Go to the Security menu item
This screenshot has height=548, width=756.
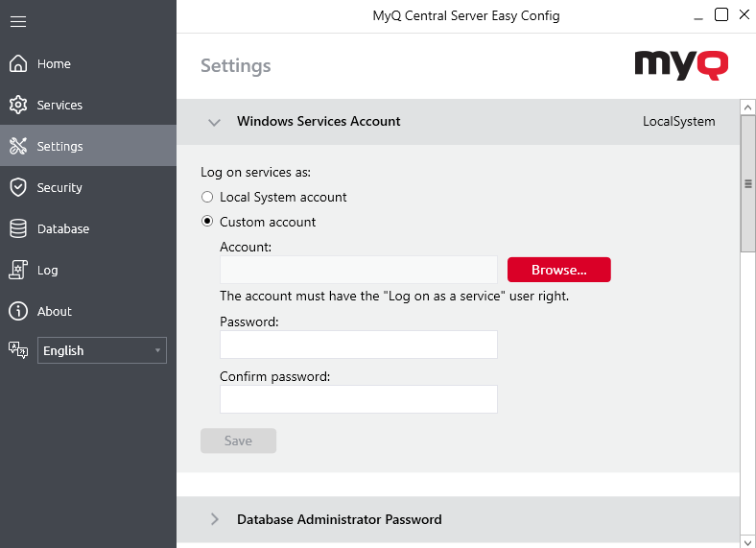59,188
